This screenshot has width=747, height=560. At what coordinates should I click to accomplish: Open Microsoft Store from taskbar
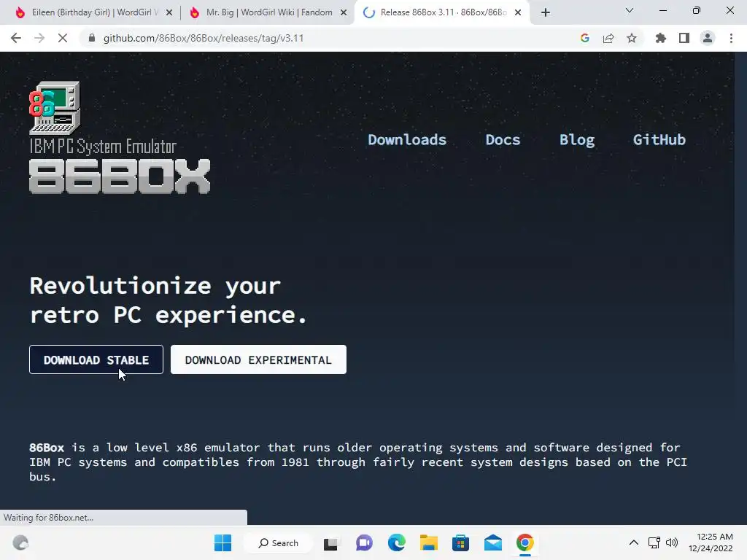tap(461, 542)
